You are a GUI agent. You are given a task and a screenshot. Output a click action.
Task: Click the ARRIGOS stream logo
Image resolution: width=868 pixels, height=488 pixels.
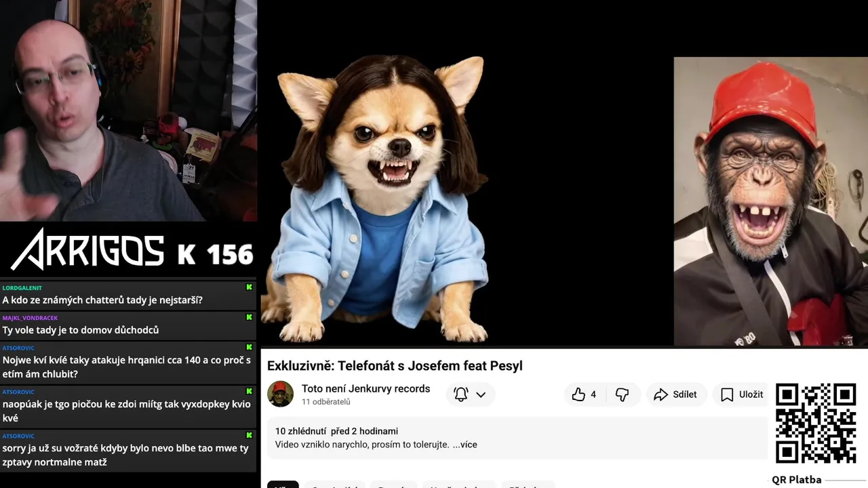[x=87, y=249]
